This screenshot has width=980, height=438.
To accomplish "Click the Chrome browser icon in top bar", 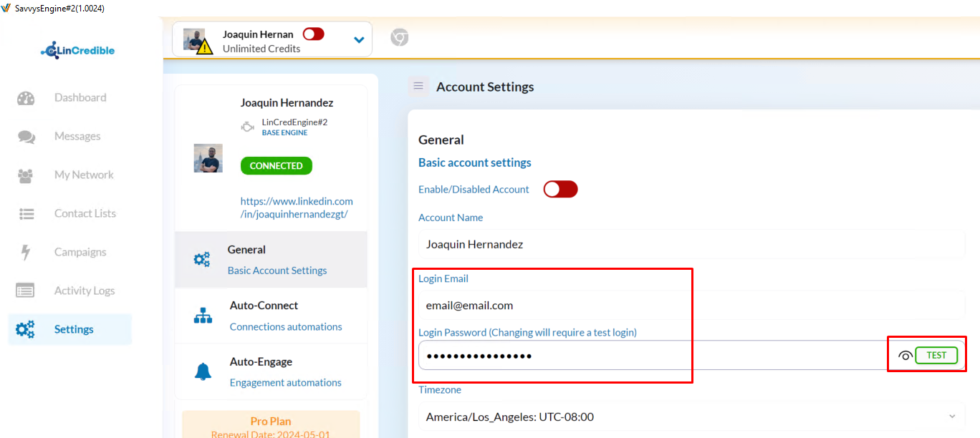I will 400,37.
